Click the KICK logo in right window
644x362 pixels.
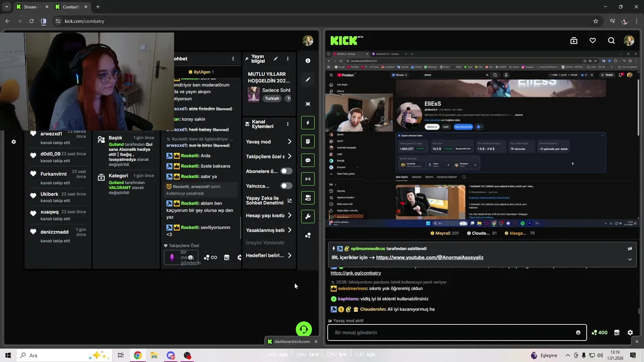(347, 41)
